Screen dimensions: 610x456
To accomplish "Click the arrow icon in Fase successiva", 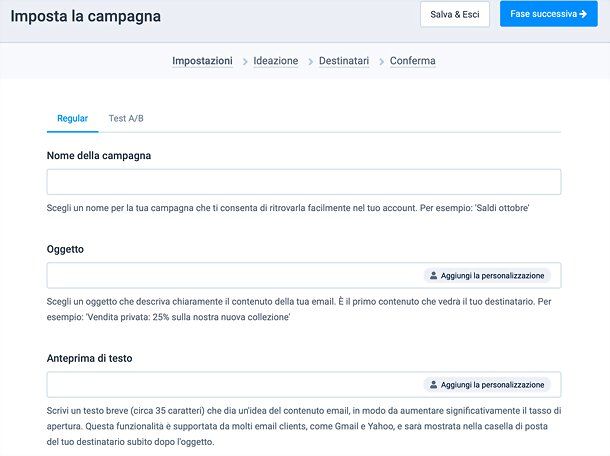I will click(x=582, y=15).
